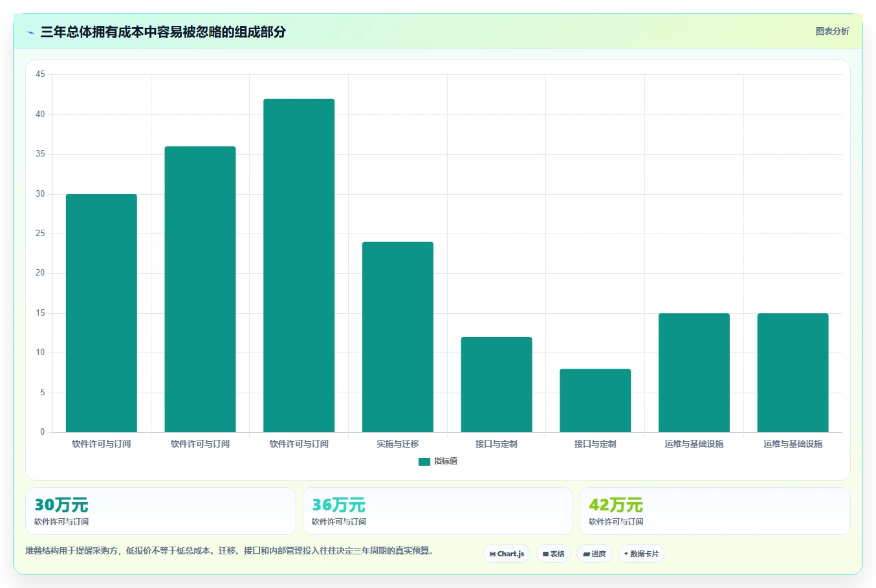Click the y-axis value 10
Viewport: 876px width, 588px height.
point(40,353)
